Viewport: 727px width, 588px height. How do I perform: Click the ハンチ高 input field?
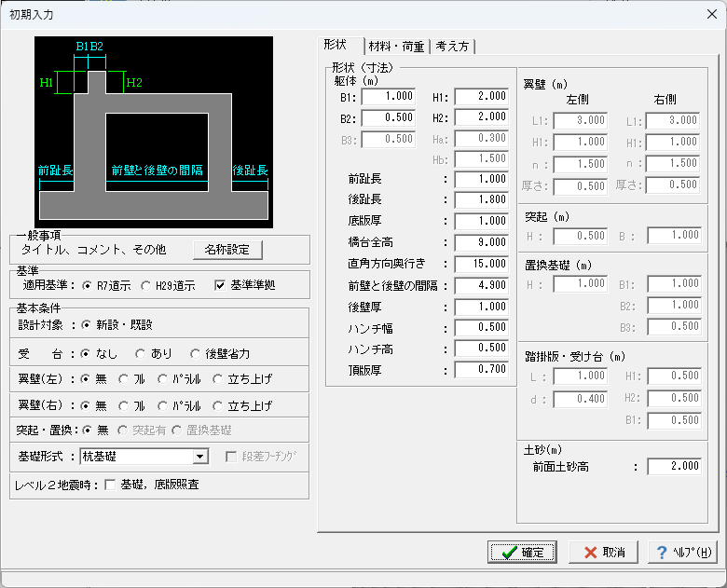(481, 349)
